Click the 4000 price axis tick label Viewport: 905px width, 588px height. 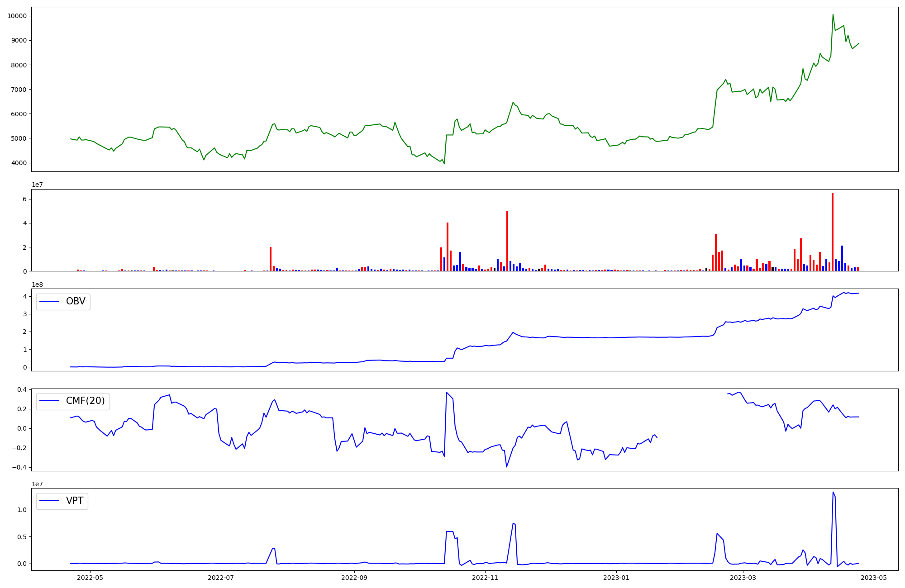point(19,163)
